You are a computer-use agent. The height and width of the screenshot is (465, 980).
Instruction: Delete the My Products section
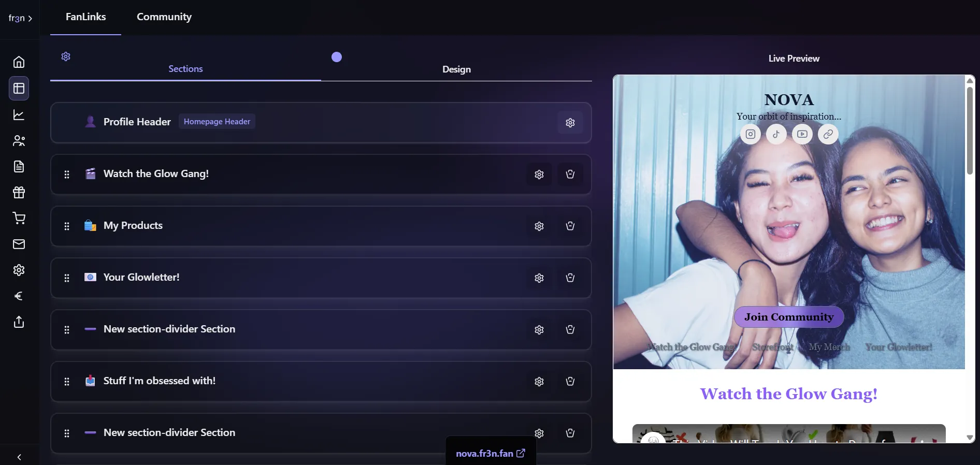570,226
